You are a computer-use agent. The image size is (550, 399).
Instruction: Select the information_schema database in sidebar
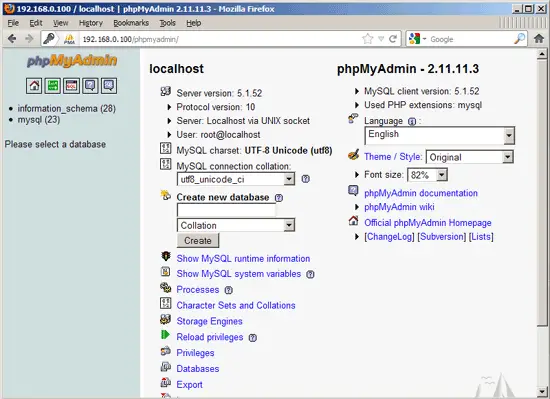(67, 109)
